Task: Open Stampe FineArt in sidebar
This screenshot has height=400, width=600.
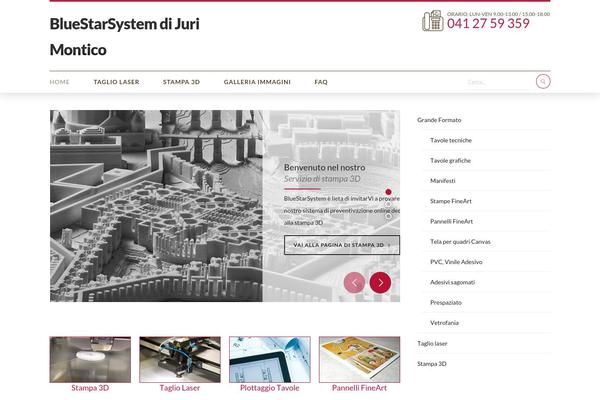Action: pos(451,201)
